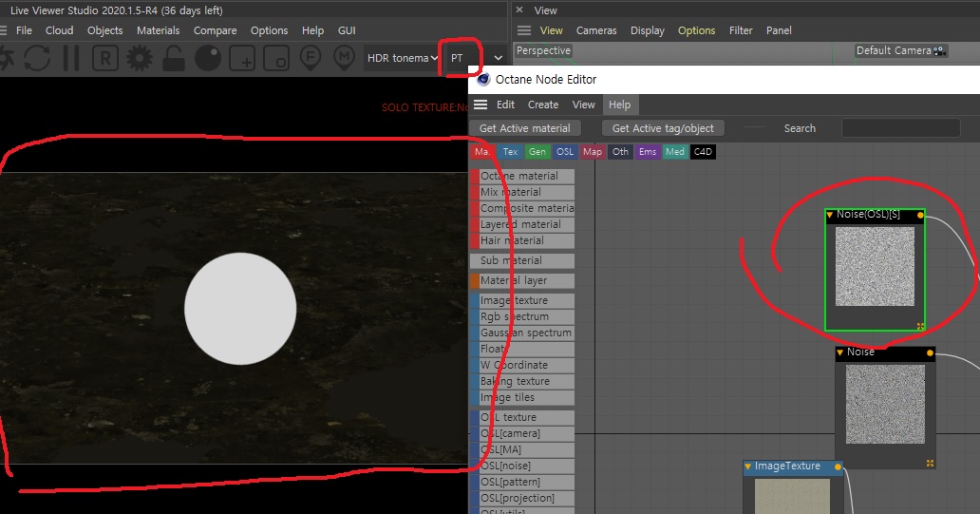Add an OSL[noise] node from list
This screenshot has height=514, width=980.
tap(522, 466)
